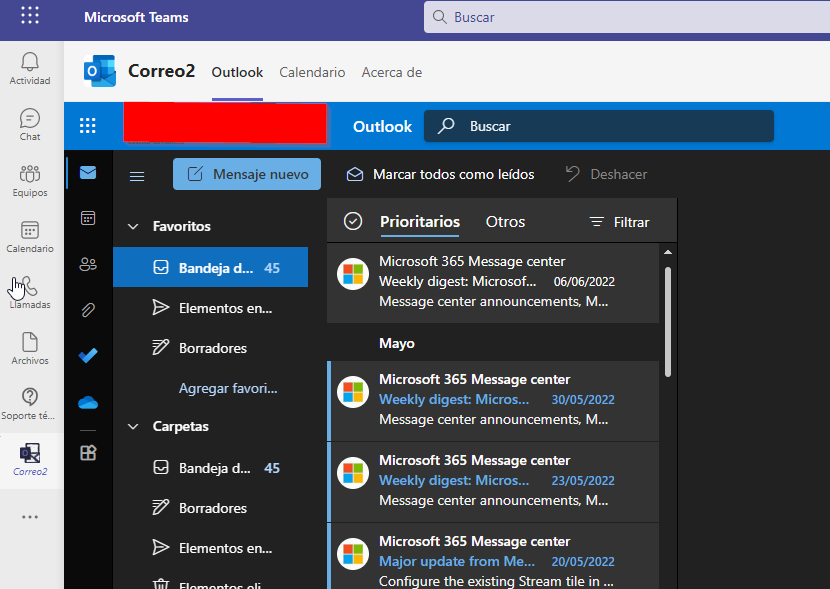The image size is (830, 589).
Task: Click Marcar todos como leídos
Action: tap(440, 174)
